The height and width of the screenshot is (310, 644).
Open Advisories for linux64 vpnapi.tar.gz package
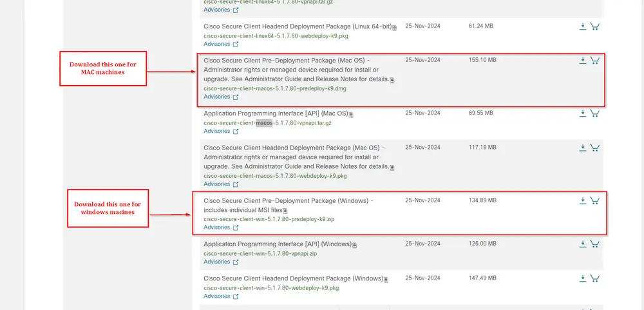point(221,10)
